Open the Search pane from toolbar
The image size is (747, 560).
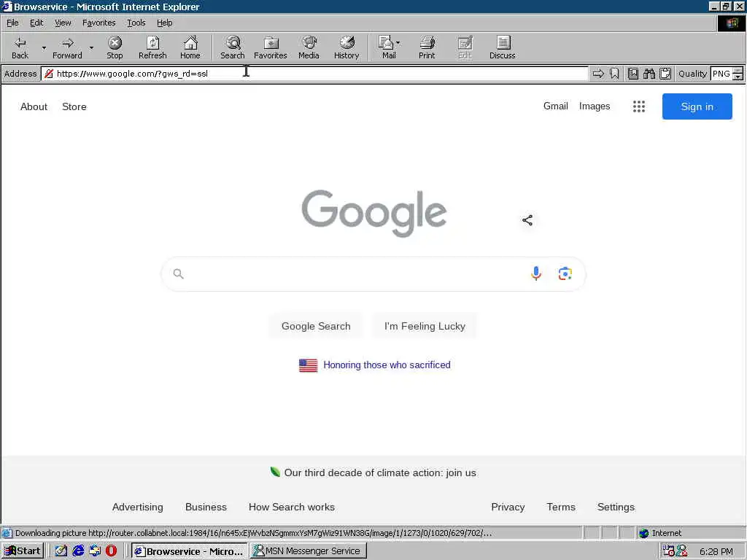[x=233, y=47]
